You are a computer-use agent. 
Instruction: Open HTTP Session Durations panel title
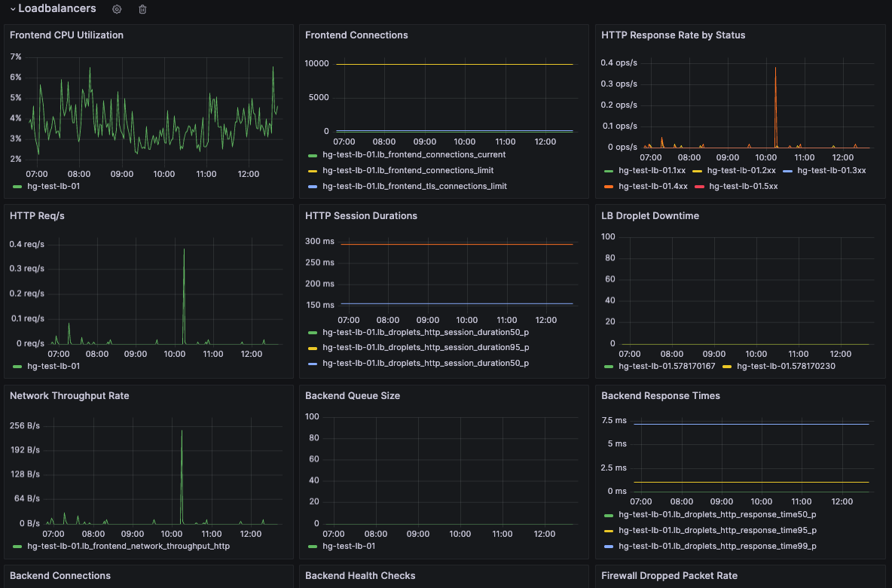tap(361, 216)
